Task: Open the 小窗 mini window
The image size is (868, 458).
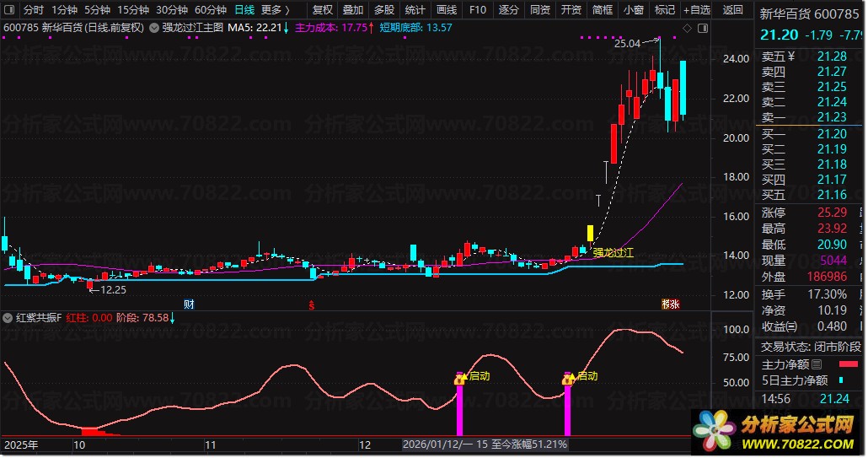Action: [634, 10]
